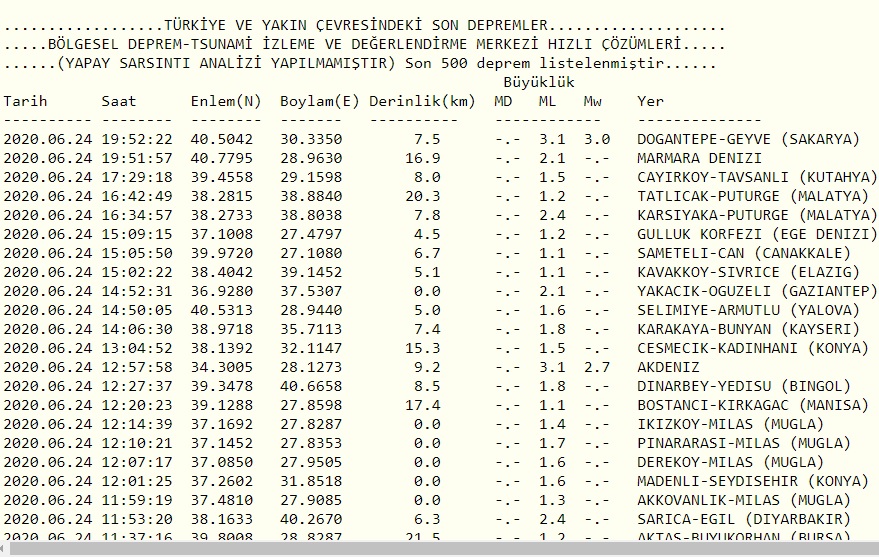Click the Mw value 2.7 for AKDENIZ
Screen dimensions: 879x557
(x=597, y=367)
